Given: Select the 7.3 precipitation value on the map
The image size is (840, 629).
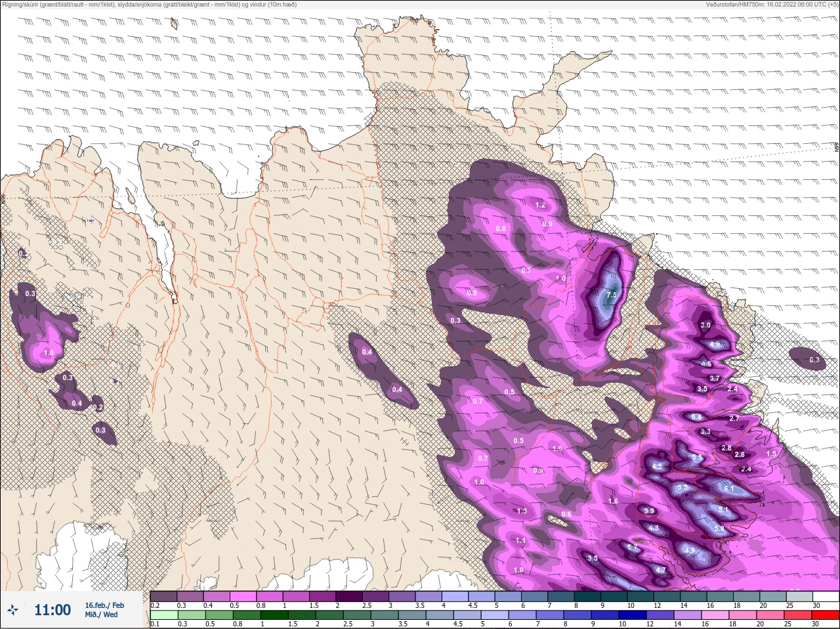Looking at the screenshot, I should (x=612, y=295).
